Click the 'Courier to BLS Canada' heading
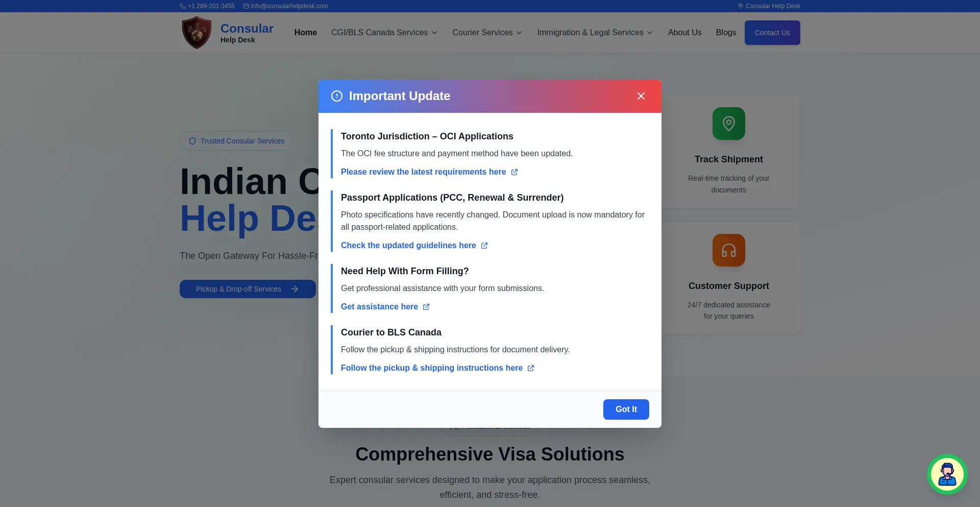Image resolution: width=980 pixels, height=507 pixels. (x=391, y=332)
